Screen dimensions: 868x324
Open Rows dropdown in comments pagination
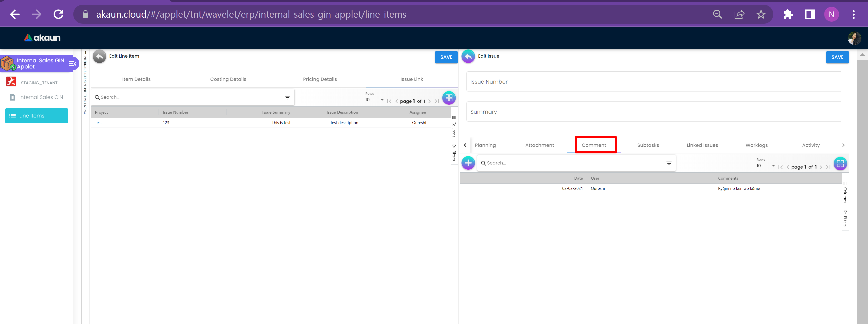(x=766, y=166)
